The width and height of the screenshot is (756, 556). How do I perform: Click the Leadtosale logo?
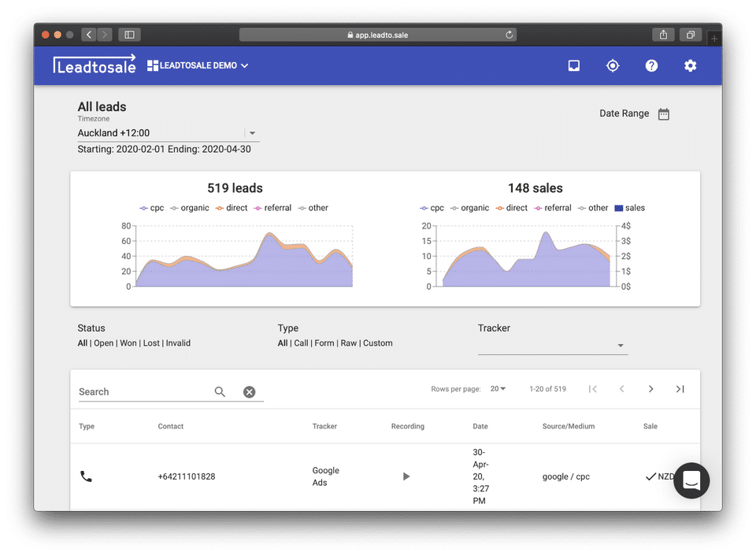94,65
